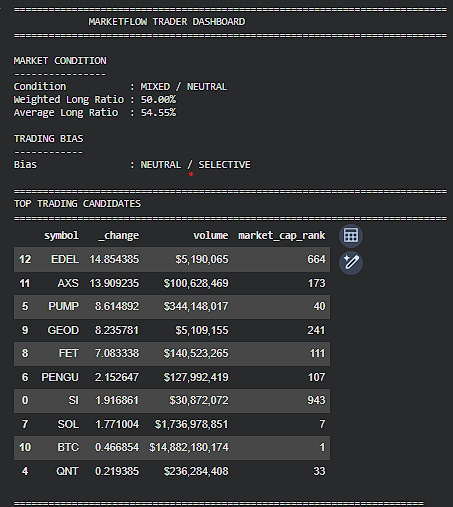
Task: Click the TRADING BIAS heading
Action: 49,139
